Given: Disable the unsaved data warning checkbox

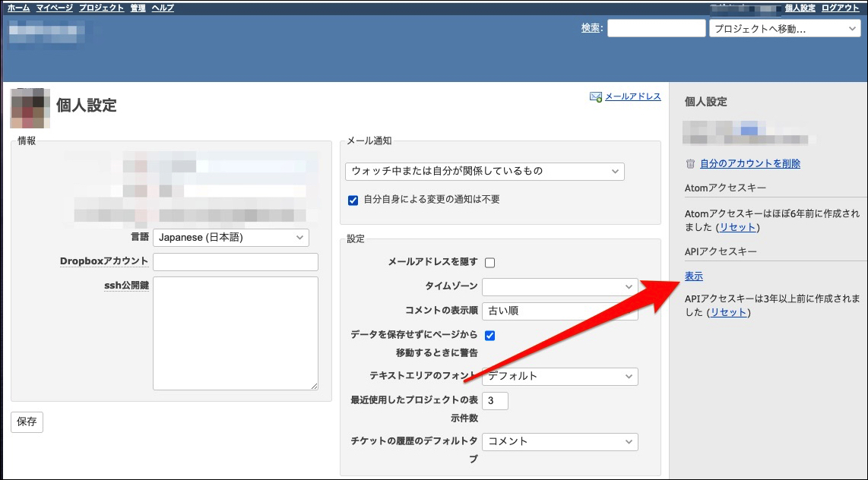Looking at the screenshot, I should [490, 335].
